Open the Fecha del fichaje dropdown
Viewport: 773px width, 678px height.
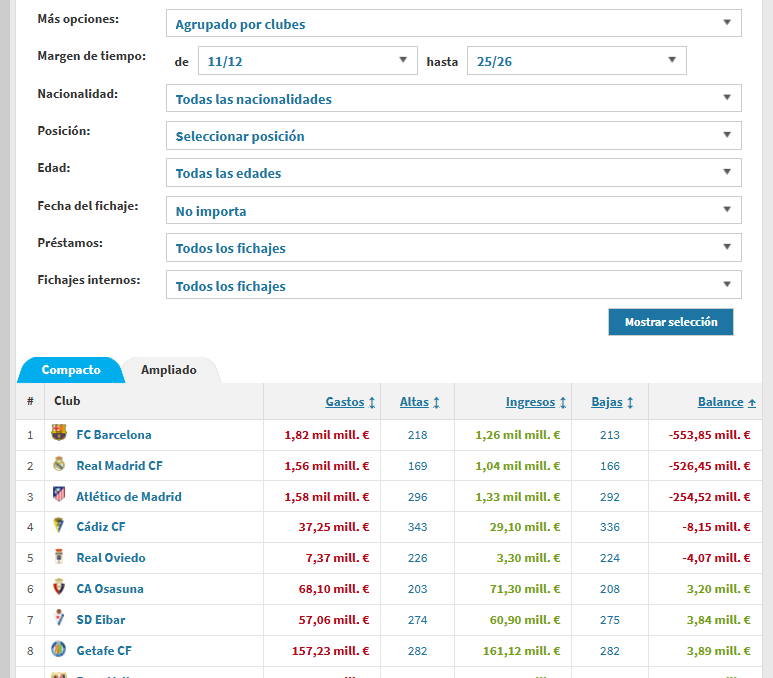[454, 210]
